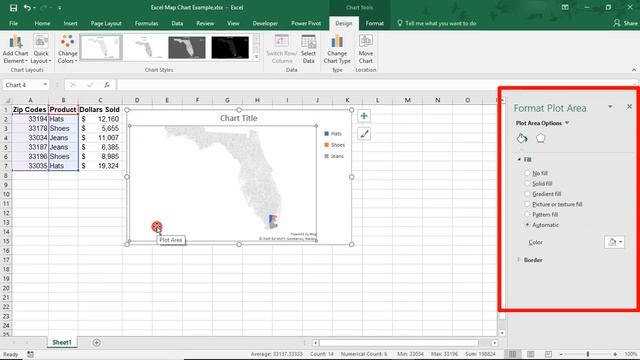640x360 pixels.
Task: Apply the black background chart style thumbnail
Action: [230, 47]
